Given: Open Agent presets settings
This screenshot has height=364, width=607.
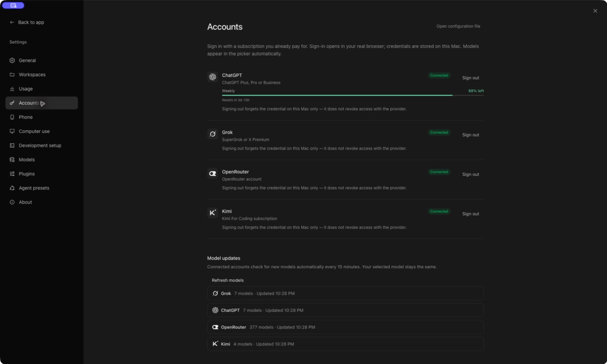Looking at the screenshot, I should pyautogui.click(x=42, y=188).
